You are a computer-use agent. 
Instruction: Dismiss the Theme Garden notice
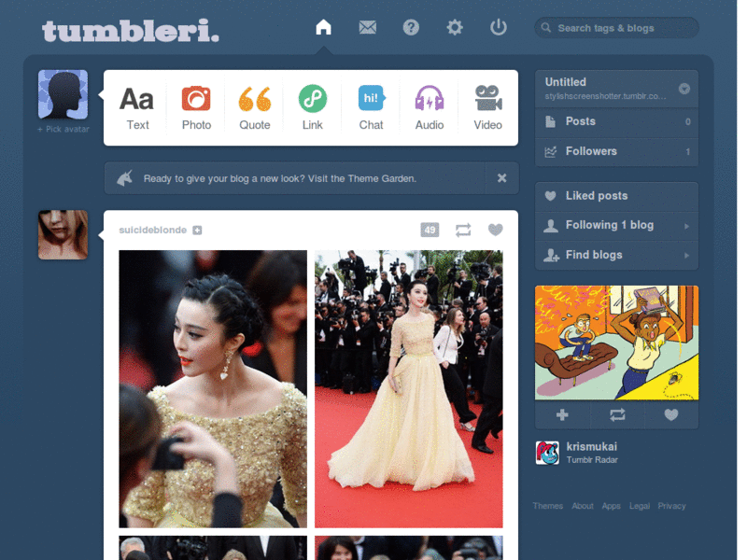(501, 178)
